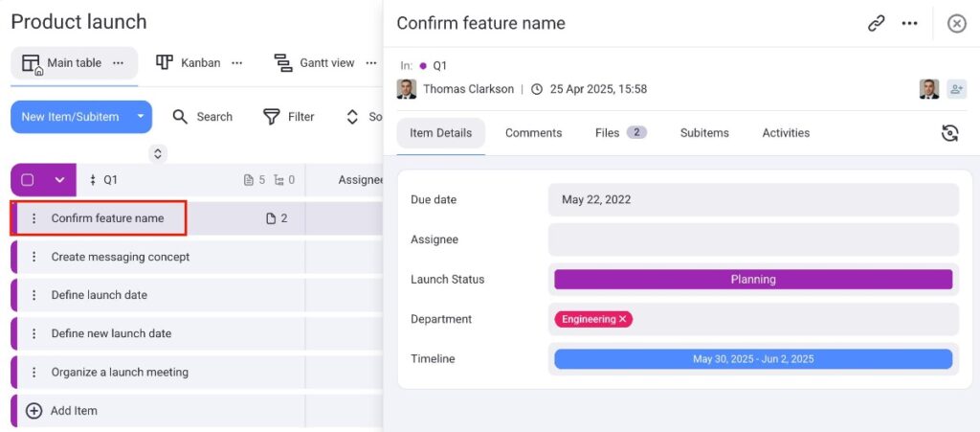Click the add person icon
This screenshot has height=432, width=980.
(x=956, y=89)
